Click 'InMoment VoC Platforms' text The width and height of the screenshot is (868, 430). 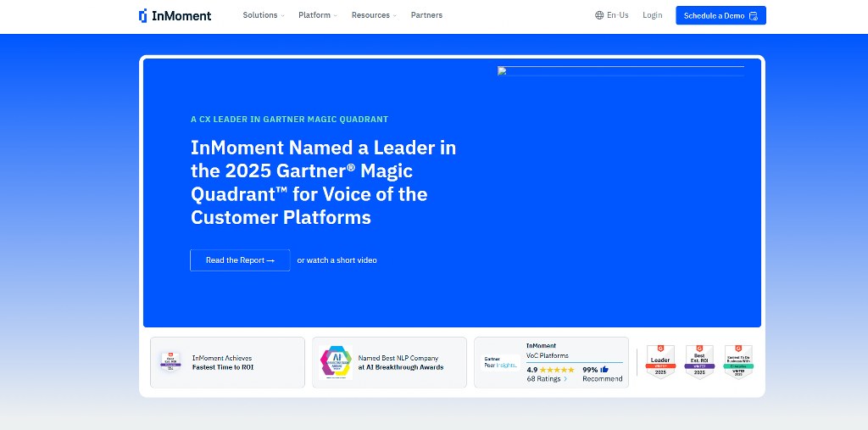(547, 351)
